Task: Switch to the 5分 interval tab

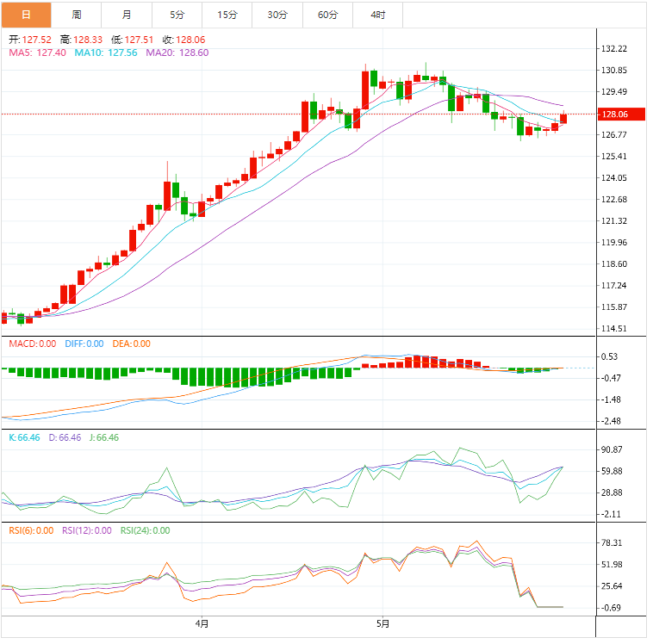Action: (177, 15)
